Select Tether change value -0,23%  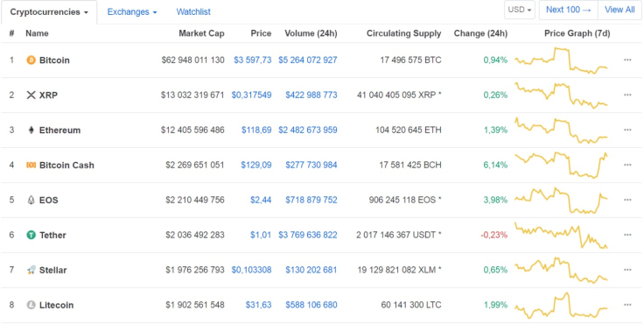[494, 235]
